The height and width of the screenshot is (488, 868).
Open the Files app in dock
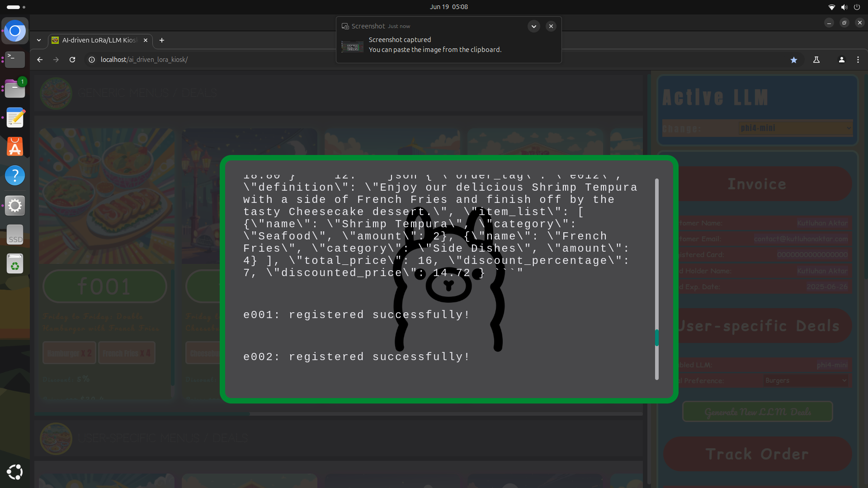tap(15, 89)
